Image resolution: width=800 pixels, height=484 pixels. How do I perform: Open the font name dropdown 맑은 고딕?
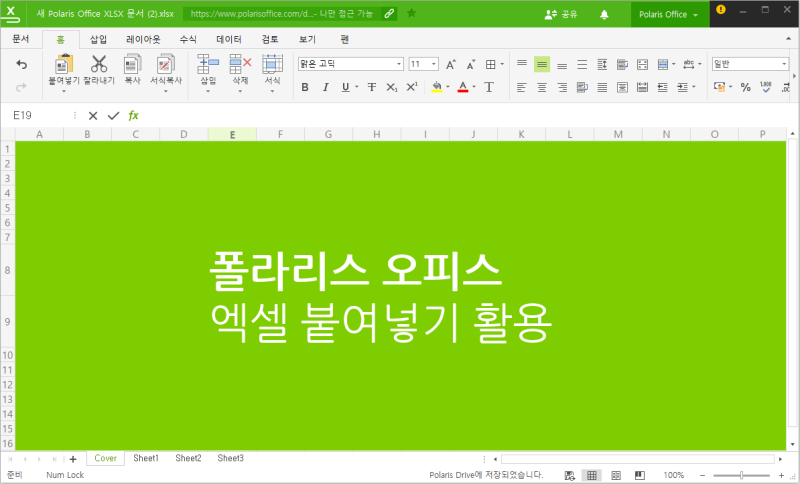click(x=399, y=64)
